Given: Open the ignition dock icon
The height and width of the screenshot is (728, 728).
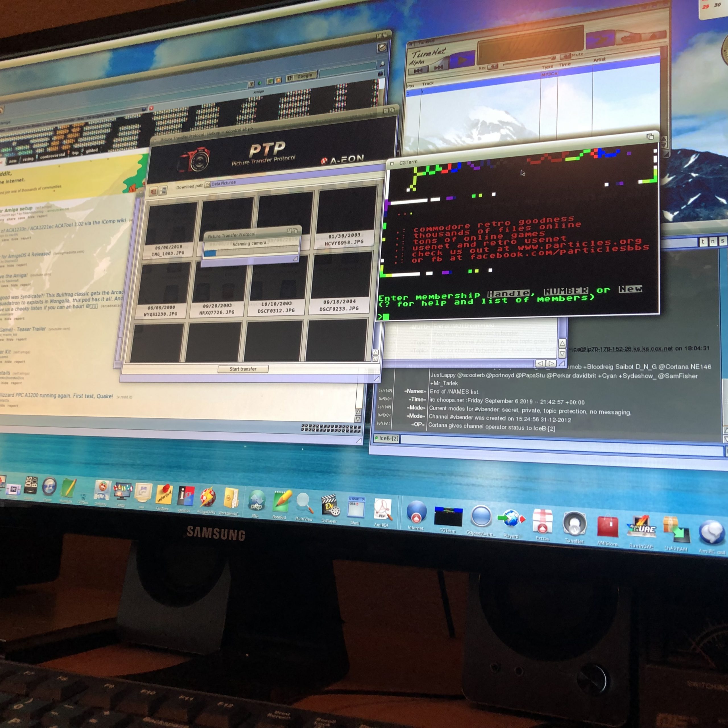Looking at the screenshot, I should click(186, 496).
